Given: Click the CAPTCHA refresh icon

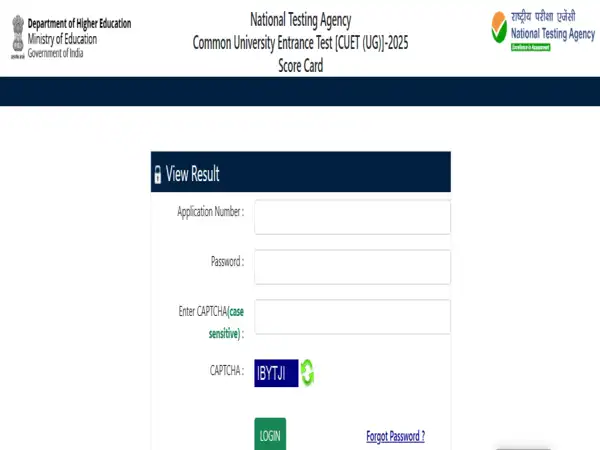Looking at the screenshot, I should pos(307,373).
